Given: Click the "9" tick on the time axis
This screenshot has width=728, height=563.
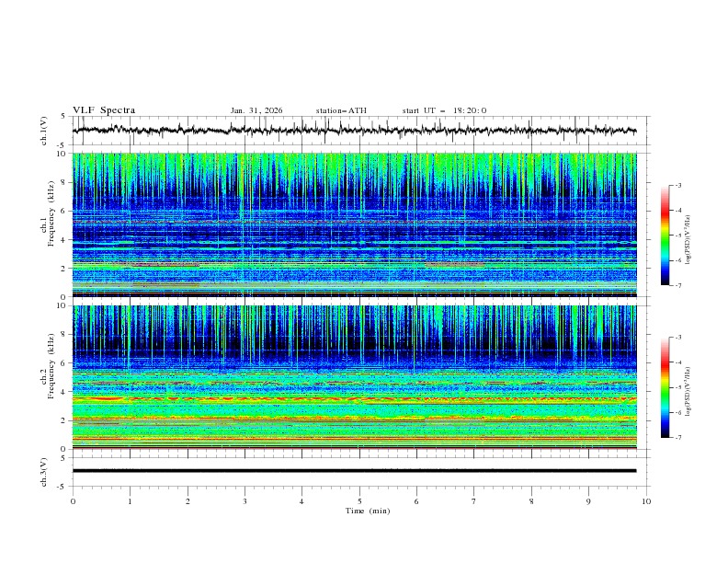Looking at the screenshot, I should point(588,501).
